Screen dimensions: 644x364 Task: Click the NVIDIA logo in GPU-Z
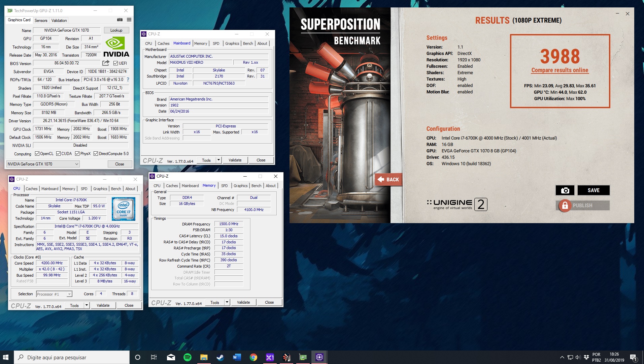point(116,47)
